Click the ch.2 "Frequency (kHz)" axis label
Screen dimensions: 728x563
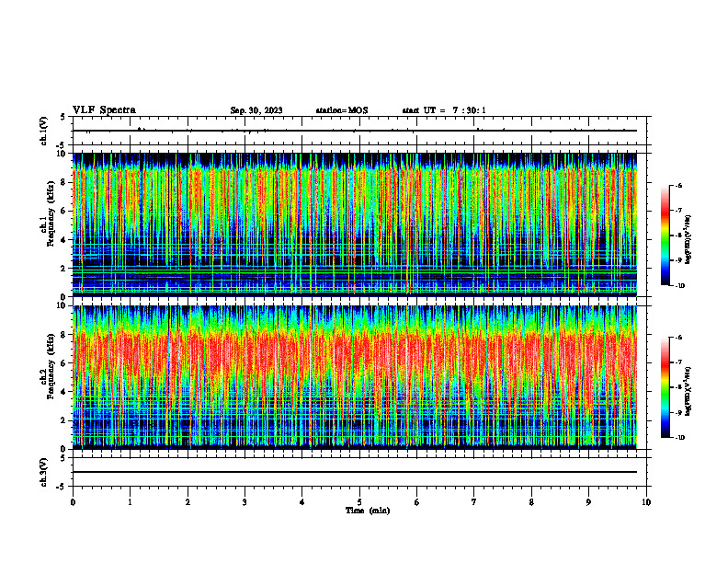point(51,366)
